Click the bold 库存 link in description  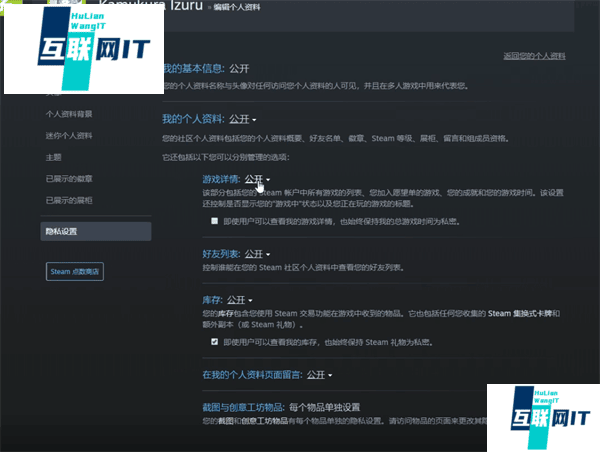[x=223, y=314]
